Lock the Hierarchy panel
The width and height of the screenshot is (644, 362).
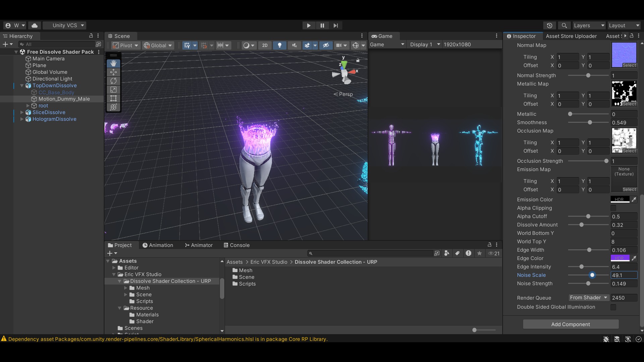(x=91, y=36)
